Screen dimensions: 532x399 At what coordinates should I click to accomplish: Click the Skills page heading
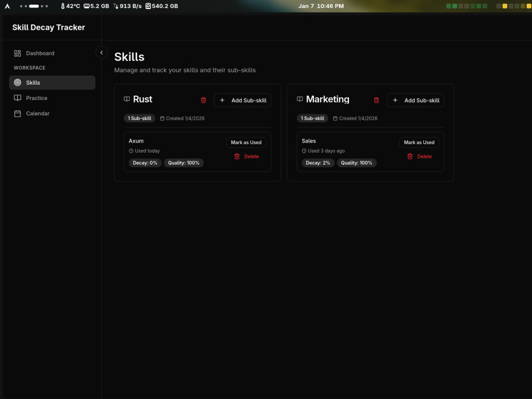(129, 57)
